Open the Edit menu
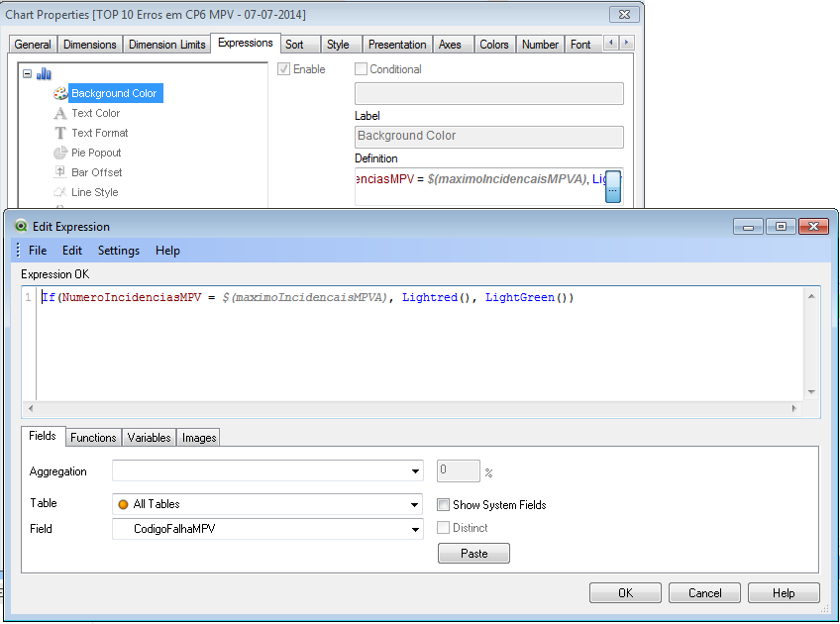This screenshot has height=624, width=840. (x=71, y=251)
